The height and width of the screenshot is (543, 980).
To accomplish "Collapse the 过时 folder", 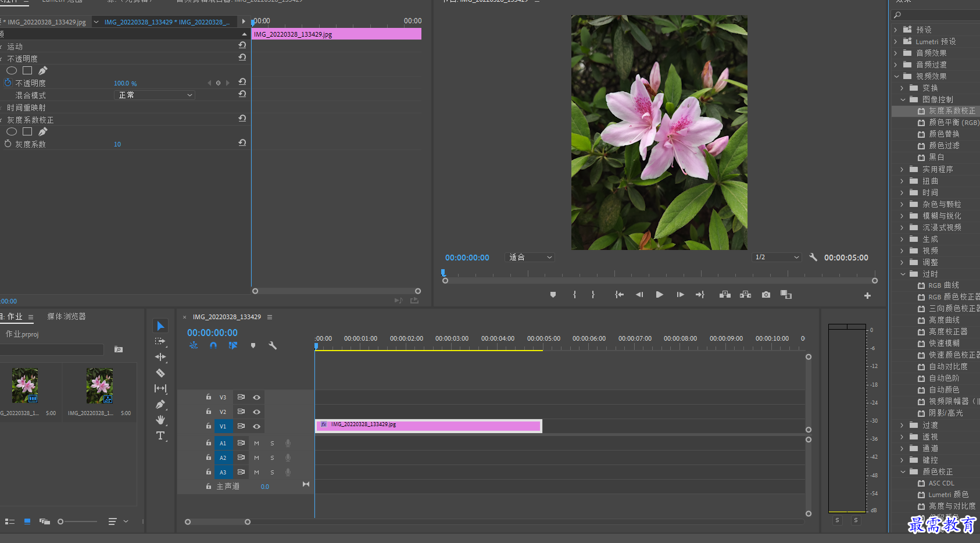I will [x=903, y=274].
